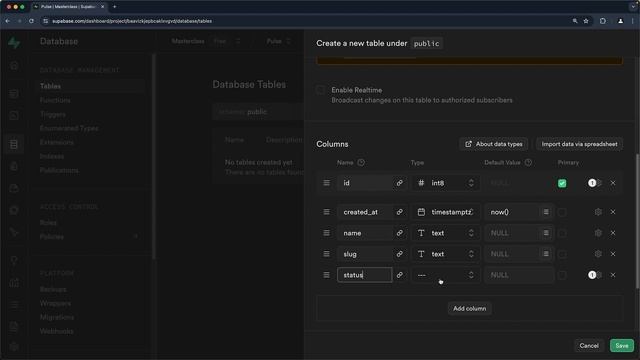Open settings gear for status column

(596, 275)
